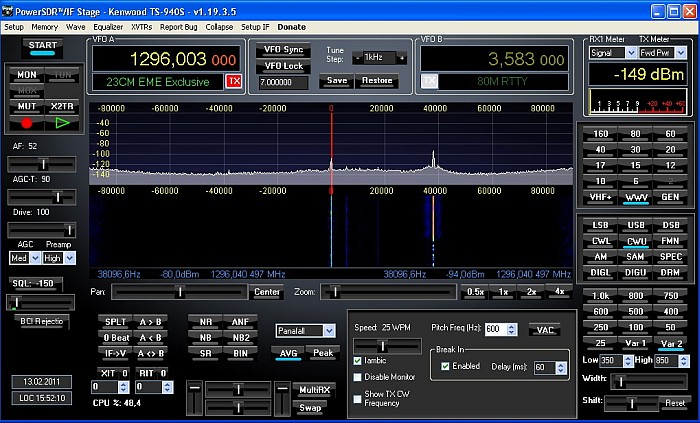Click the VFO B frequency display
The height and width of the screenshot is (423, 700).
coord(495,59)
